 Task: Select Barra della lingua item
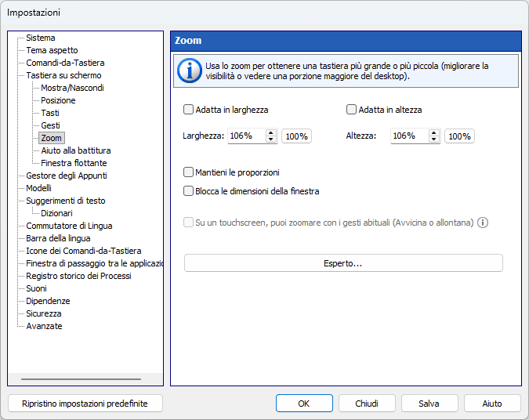[58, 238]
